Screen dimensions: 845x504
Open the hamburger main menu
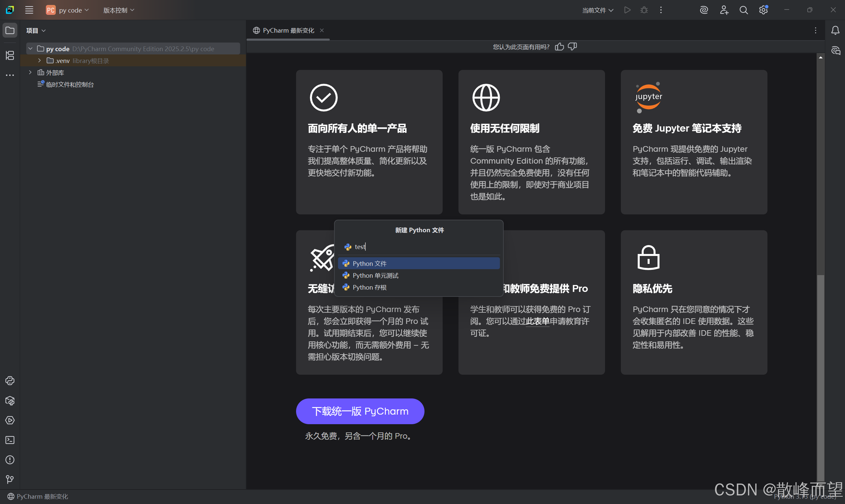click(29, 10)
